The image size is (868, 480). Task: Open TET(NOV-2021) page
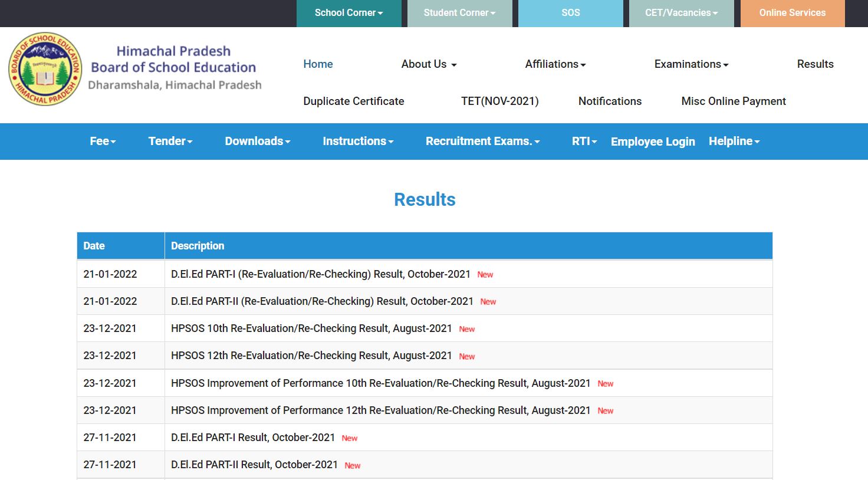pos(500,101)
